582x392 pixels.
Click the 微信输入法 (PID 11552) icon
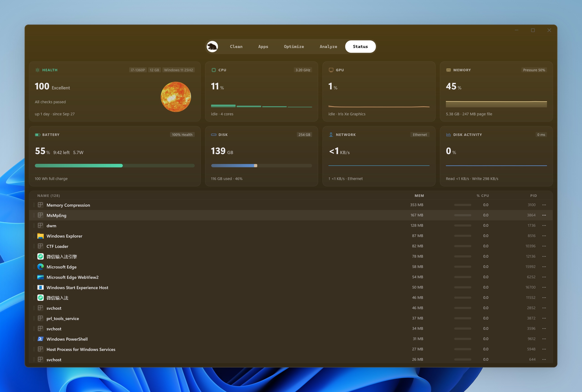click(40, 298)
